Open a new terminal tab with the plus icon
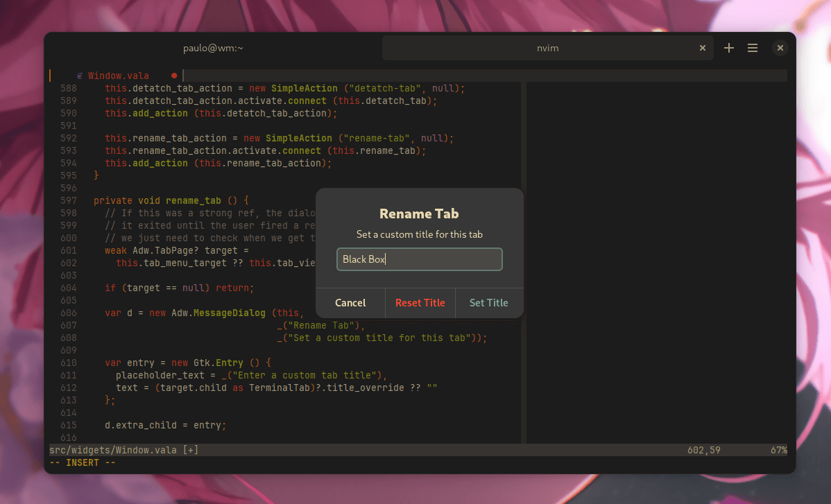This screenshot has width=831, height=504. point(728,48)
